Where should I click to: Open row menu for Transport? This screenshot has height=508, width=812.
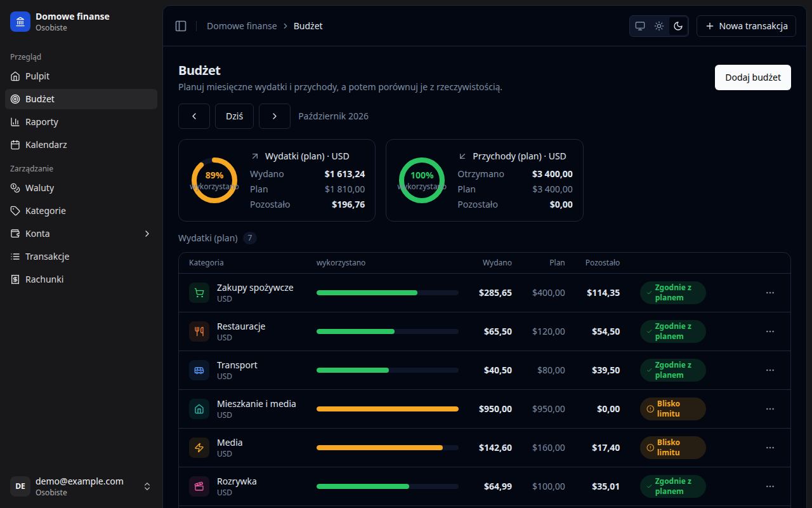(770, 370)
